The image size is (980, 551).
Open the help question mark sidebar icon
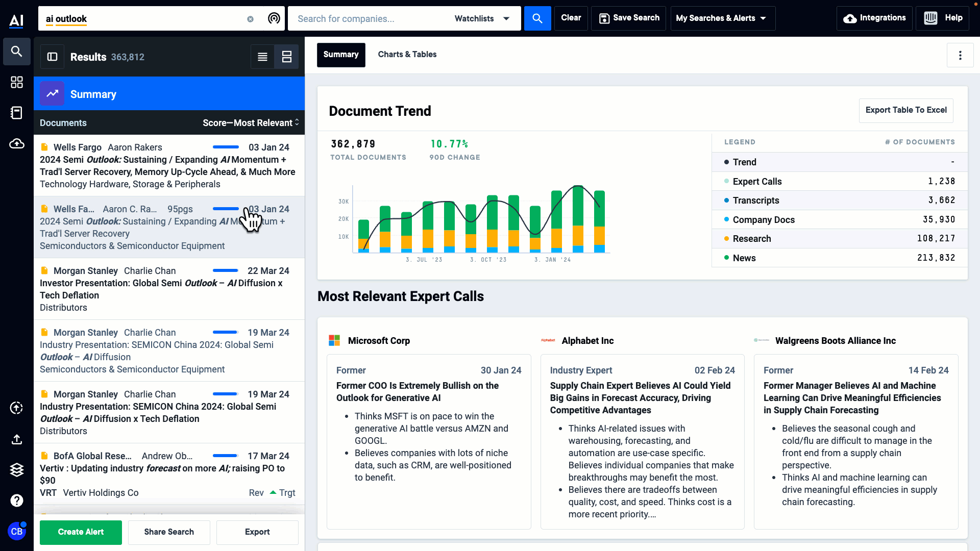[x=17, y=500]
